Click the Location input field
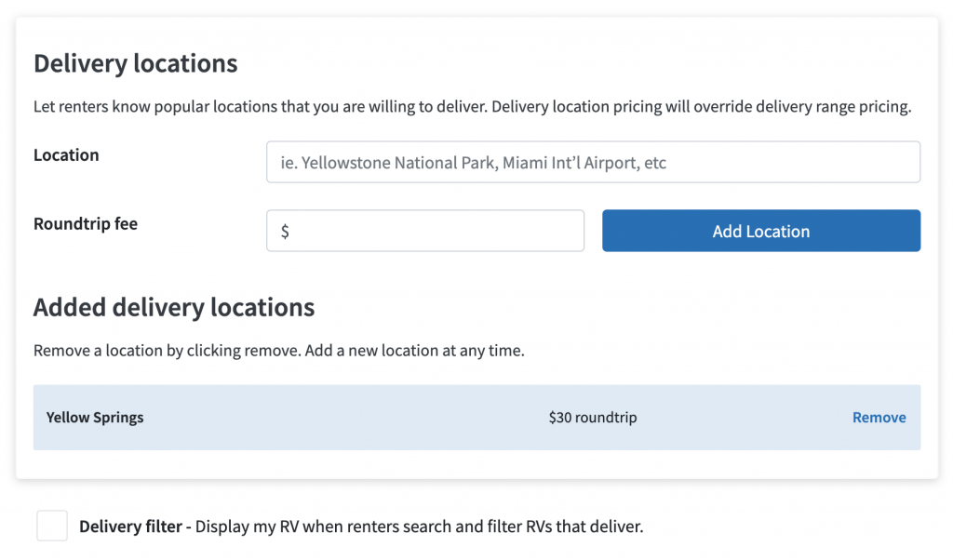Viewport: 953px width, 560px height. (x=593, y=162)
